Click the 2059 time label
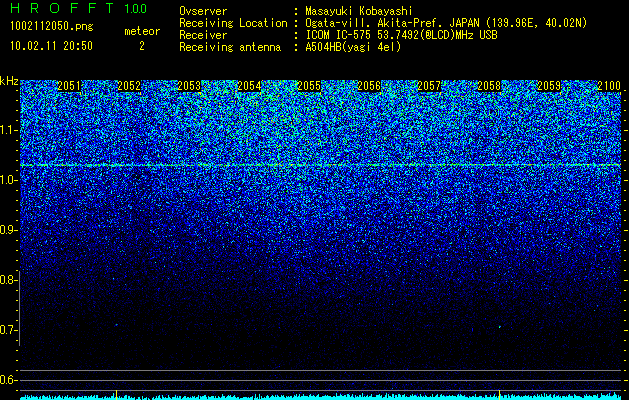This screenshot has height=400, width=629. (549, 86)
